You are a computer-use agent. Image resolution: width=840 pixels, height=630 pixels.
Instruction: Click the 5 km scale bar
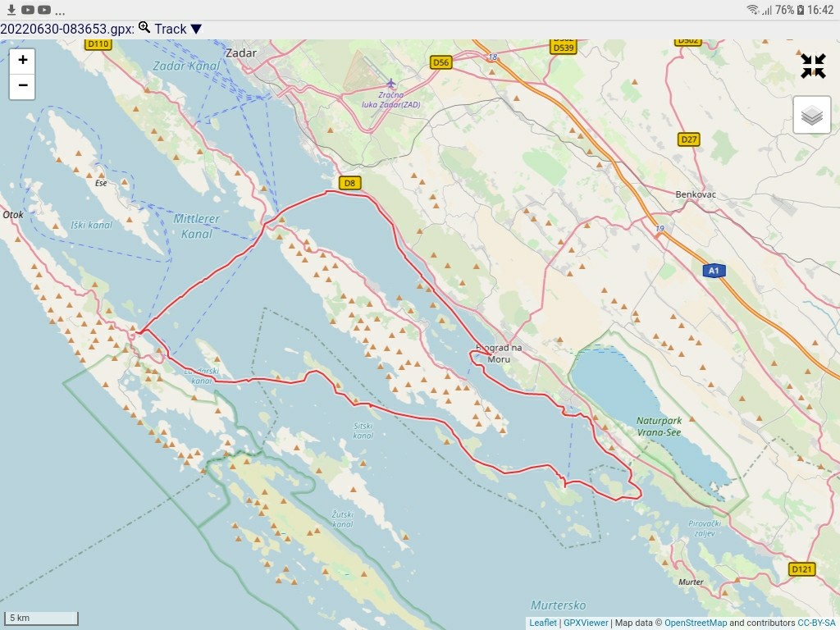[x=43, y=618]
